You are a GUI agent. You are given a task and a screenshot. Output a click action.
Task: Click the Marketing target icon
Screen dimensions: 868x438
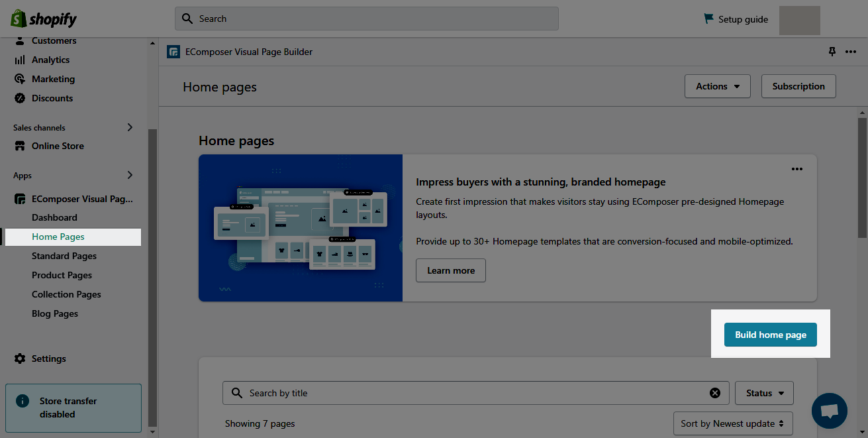pos(20,79)
